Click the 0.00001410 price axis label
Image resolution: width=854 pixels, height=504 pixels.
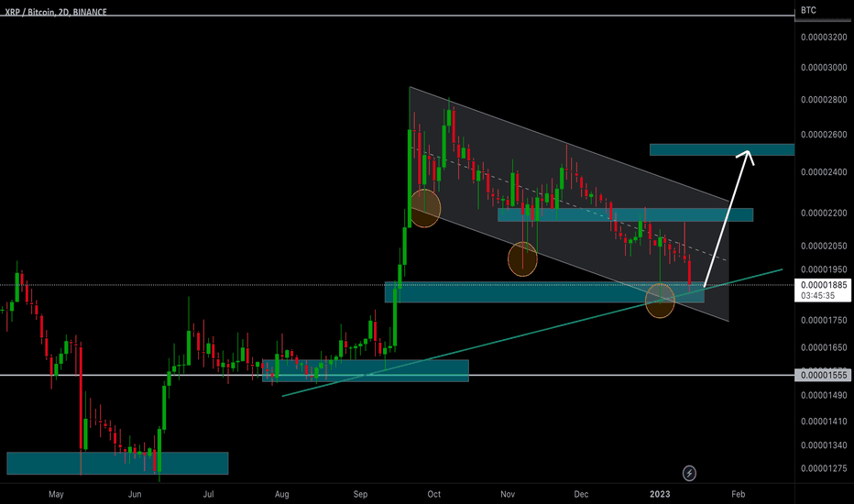point(824,422)
